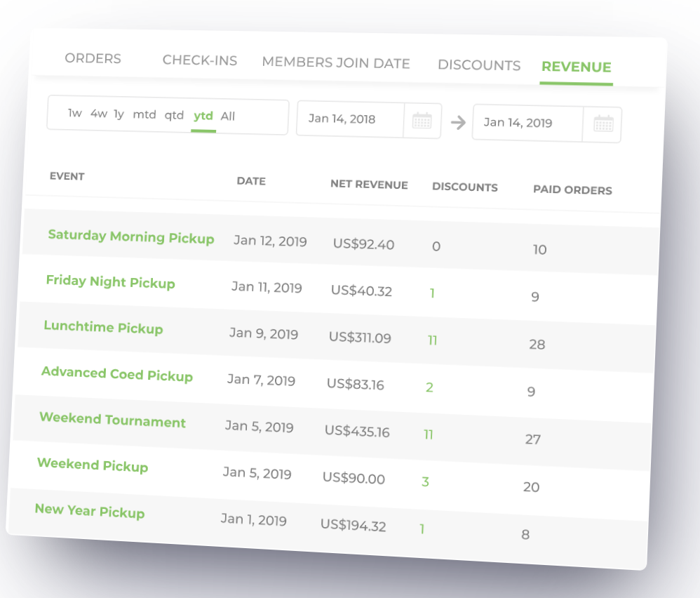
Task: Pick the All date range option
Action: (x=228, y=117)
